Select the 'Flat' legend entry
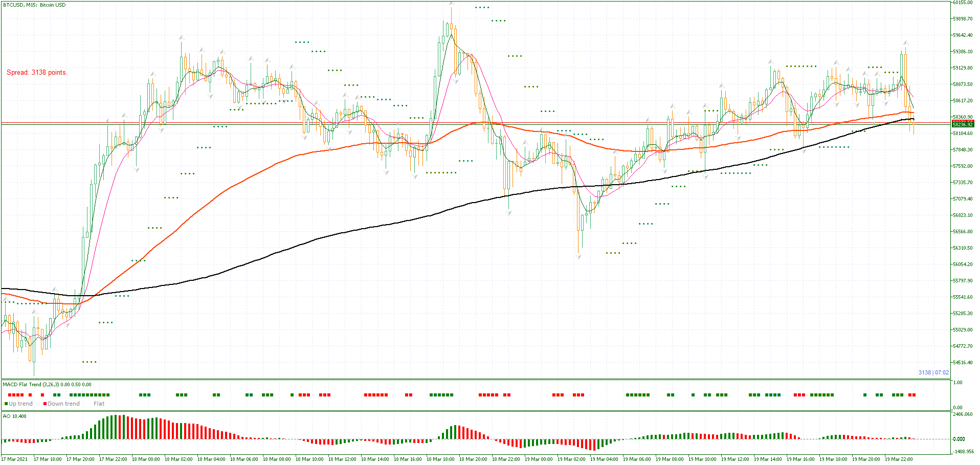980x465 pixels. click(x=99, y=404)
